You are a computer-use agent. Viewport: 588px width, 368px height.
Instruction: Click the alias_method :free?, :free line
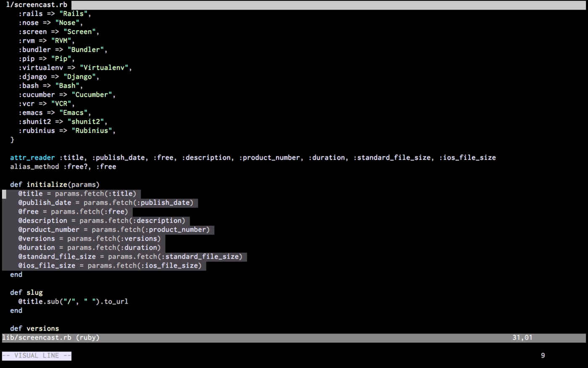coord(63,167)
